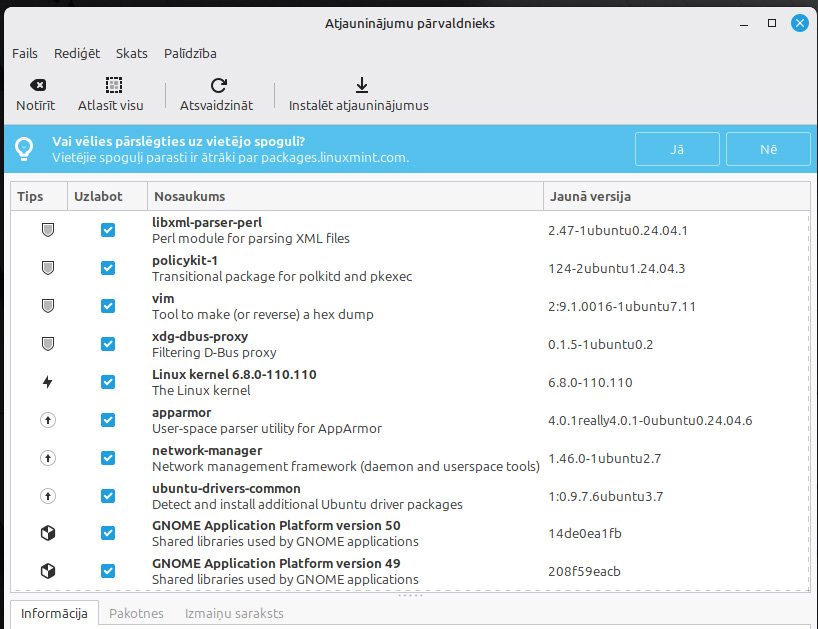Deselect the ubuntu-drivers-common checkbox
The width and height of the screenshot is (818, 629).
pos(108,496)
